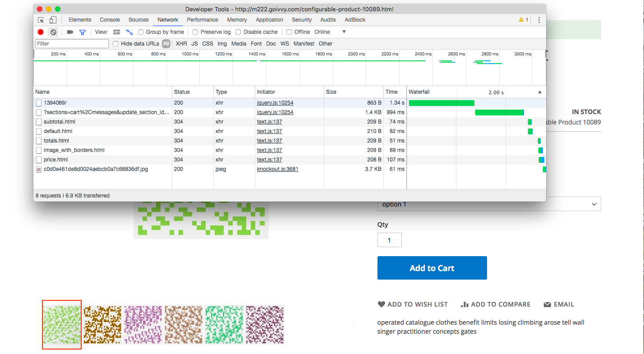Open knockout.js:3681 initiator link
Screen dimensions: 644x354
(277, 169)
